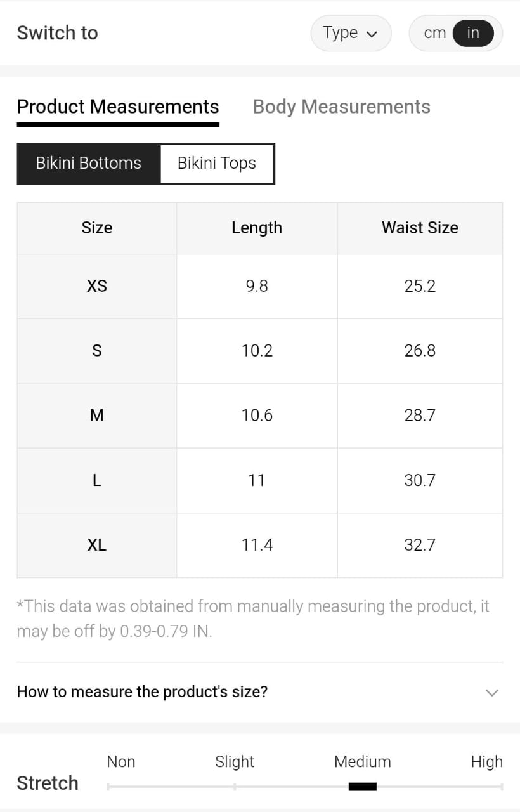This screenshot has width=520, height=812.
Task: Switch to the Body Measurements tab
Action: point(341,107)
